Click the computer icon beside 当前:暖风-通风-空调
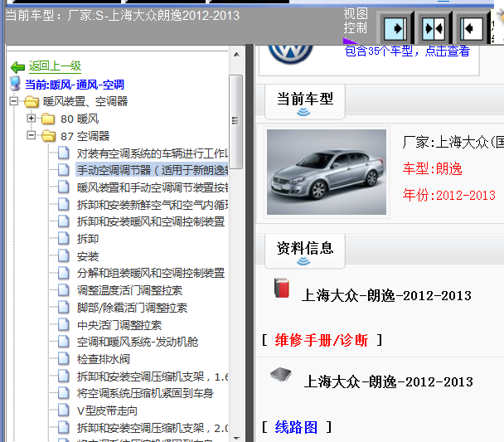Image resolution: width=504 pixels, height=442 pixels. click(x=15, y=84)
